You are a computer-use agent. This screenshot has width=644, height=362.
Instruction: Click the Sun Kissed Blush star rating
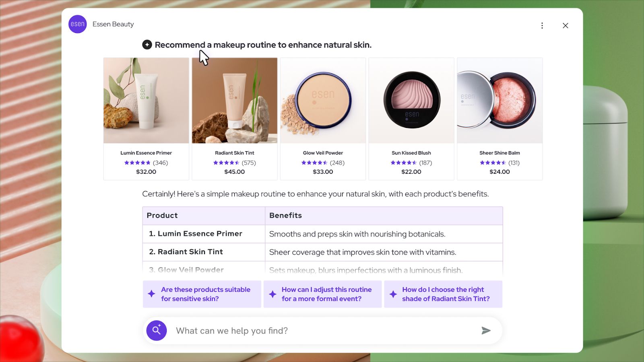pyautogui.click(x=403, y=163)
